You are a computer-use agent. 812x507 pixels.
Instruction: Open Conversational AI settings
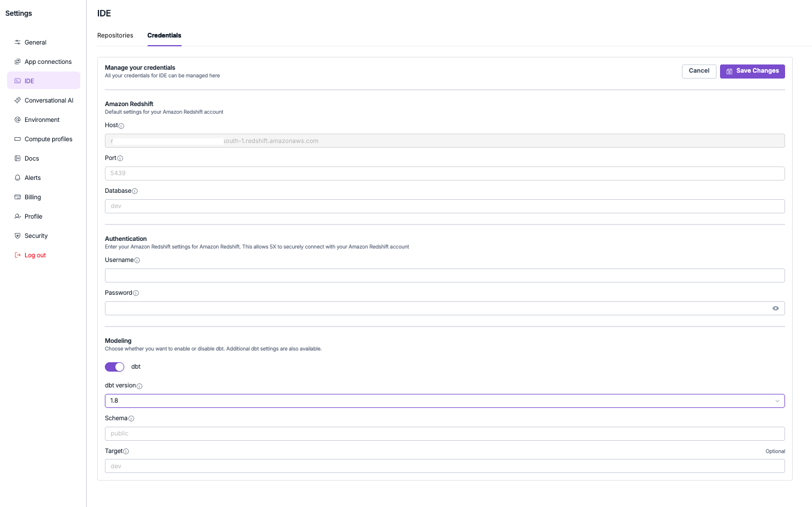tap(49, 100)
